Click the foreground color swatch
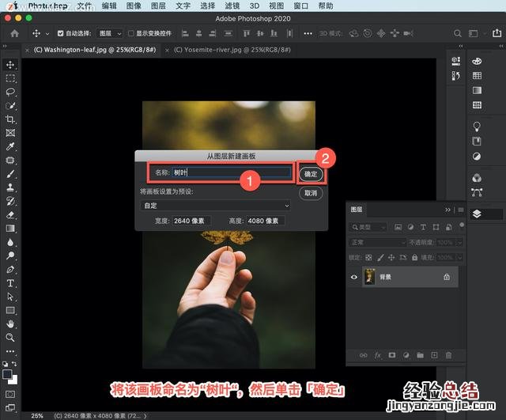This screenshot has width=506, height=420. pos(7,374)
